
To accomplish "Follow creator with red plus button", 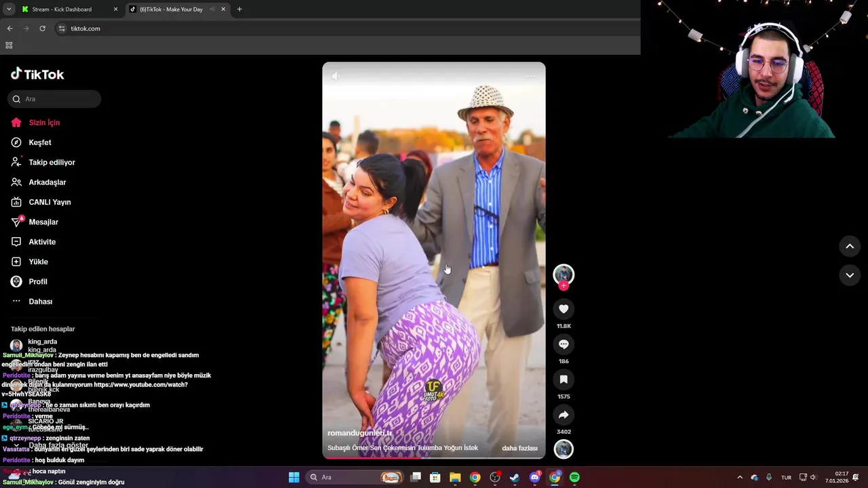I will (x=564, y=286).
